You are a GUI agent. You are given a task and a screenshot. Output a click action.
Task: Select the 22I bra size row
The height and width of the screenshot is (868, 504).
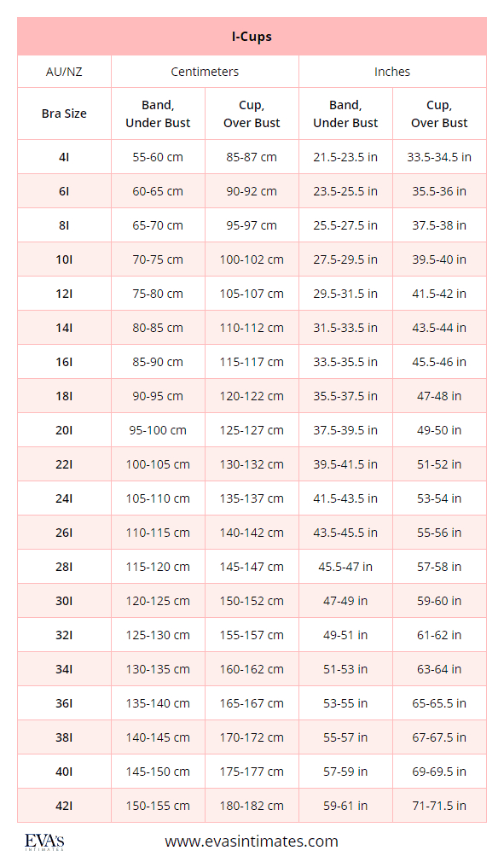click(x=252, y=464)
